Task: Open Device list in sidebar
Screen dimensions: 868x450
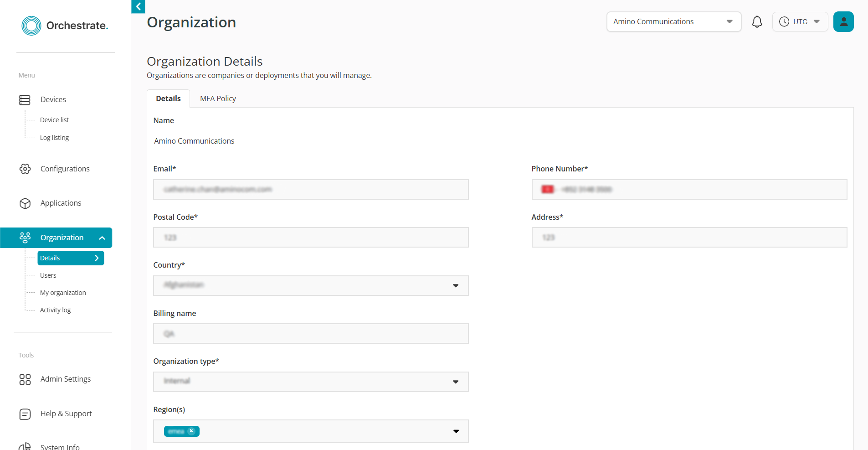Action: point(54,120)
